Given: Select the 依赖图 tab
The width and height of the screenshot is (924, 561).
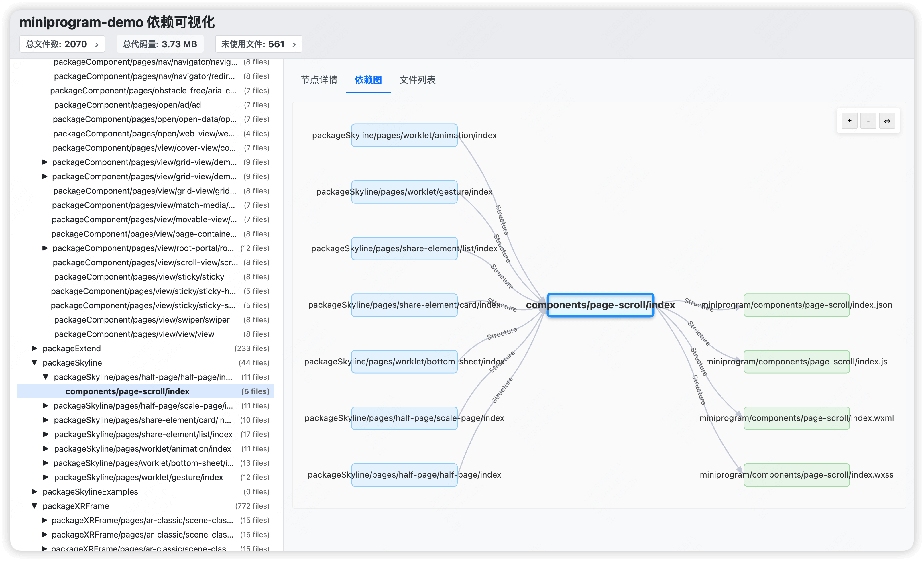Looking at the screenshot, I should [368, 80].
